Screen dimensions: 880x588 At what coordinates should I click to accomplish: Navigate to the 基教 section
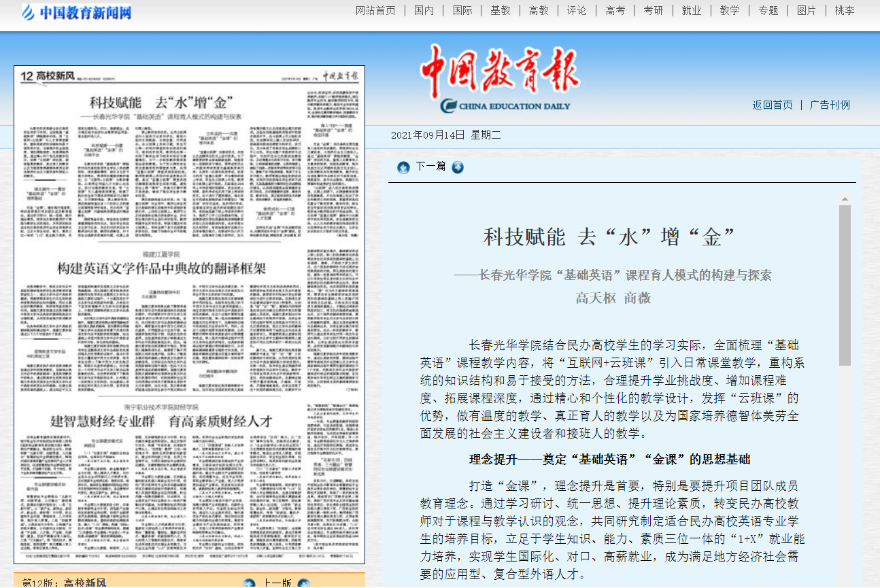coord(501,10)
